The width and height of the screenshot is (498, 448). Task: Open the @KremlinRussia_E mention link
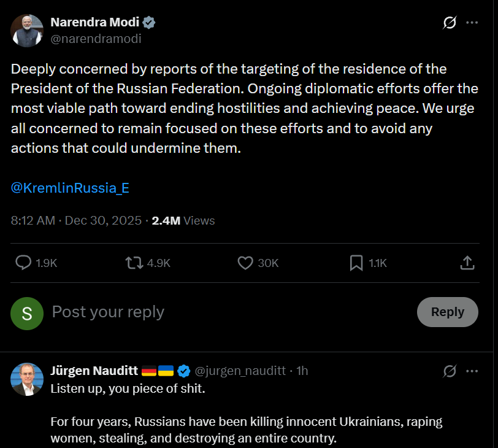click(x=70, y=188)
